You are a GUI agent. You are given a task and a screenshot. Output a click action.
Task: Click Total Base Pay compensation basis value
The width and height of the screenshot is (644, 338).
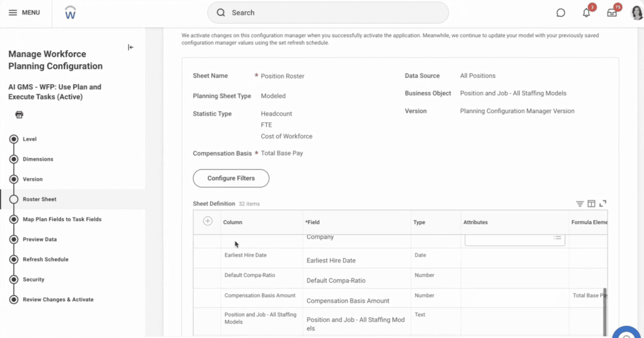[x=282, y=153]
